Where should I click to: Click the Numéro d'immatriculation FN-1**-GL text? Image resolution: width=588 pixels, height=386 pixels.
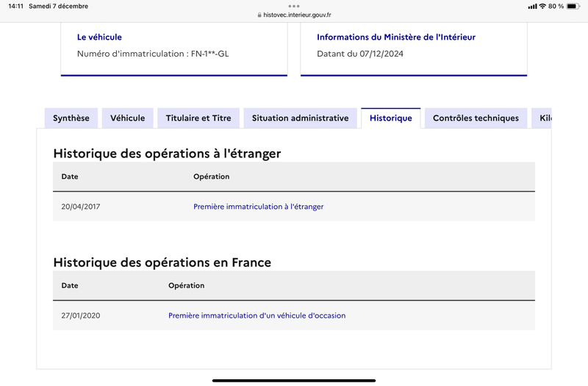coord(153,54)
